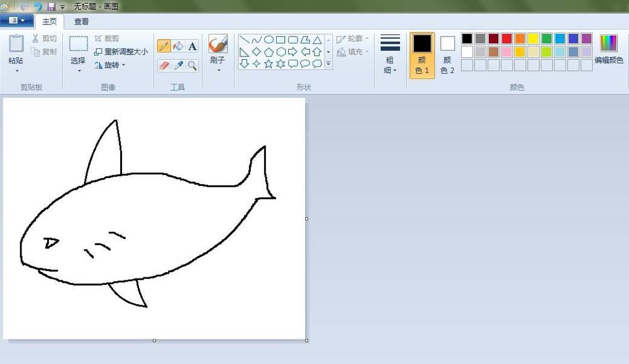Image resolution: width=629 pixels, height=364 pixels.
Task: Choose the pink color swatch
Action: click(506, 52)
